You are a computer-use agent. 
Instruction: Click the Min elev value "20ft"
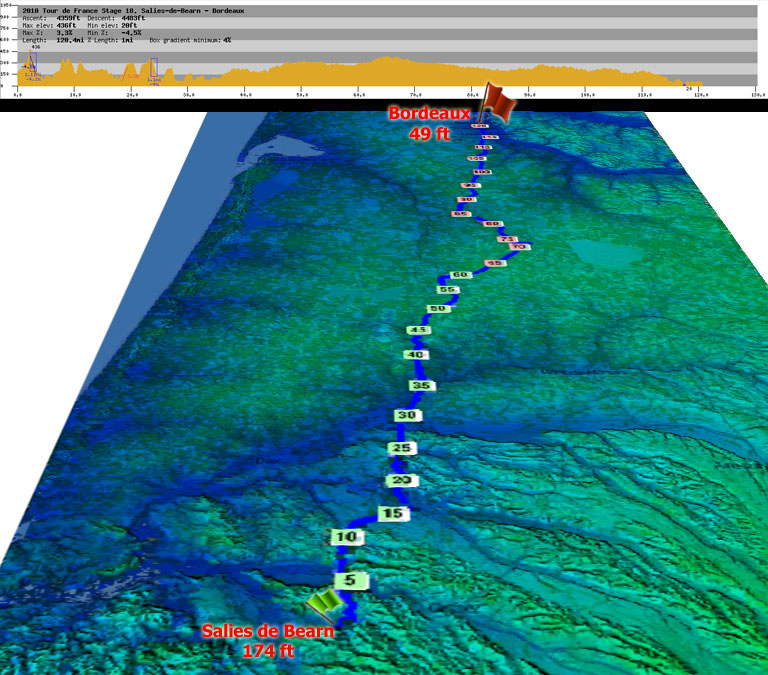pyautogui.click(x=128, y=25)
